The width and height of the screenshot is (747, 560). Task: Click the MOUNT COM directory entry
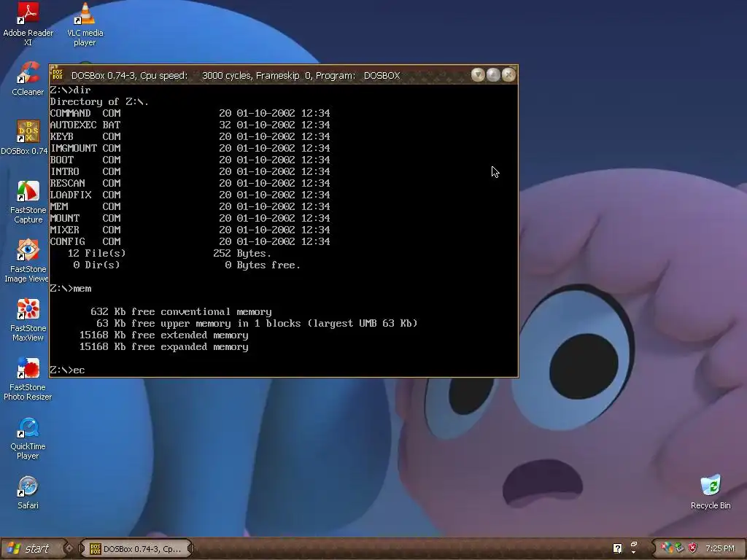(x=190, y=218)
